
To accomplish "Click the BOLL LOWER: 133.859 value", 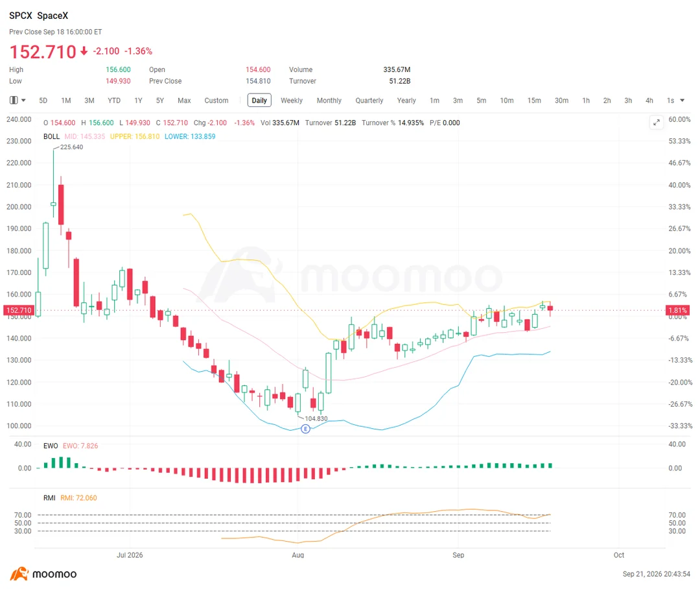I will (190, 136).
